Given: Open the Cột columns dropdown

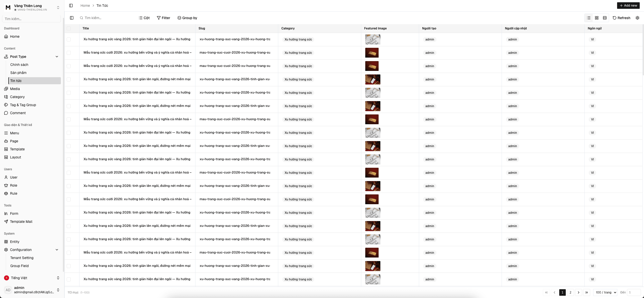Looking at the screenshot, I should 144,18.
